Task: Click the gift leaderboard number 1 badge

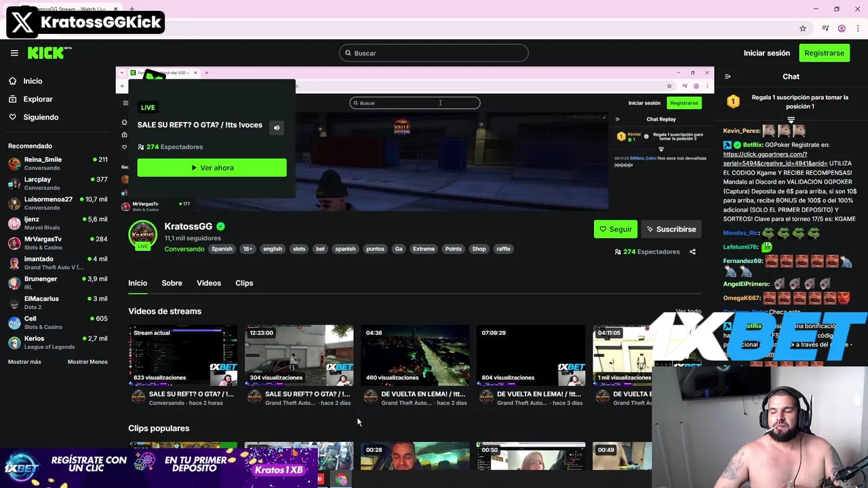Action: [733, 102]
